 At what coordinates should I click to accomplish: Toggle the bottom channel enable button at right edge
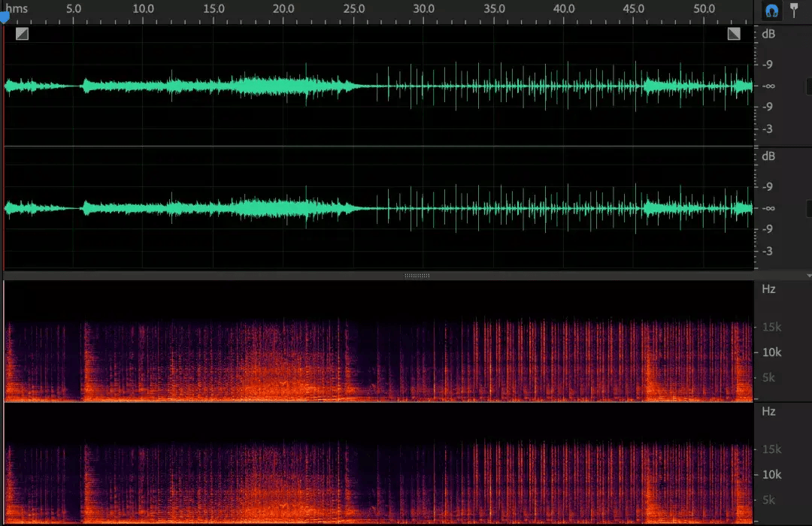coord(809,209)
